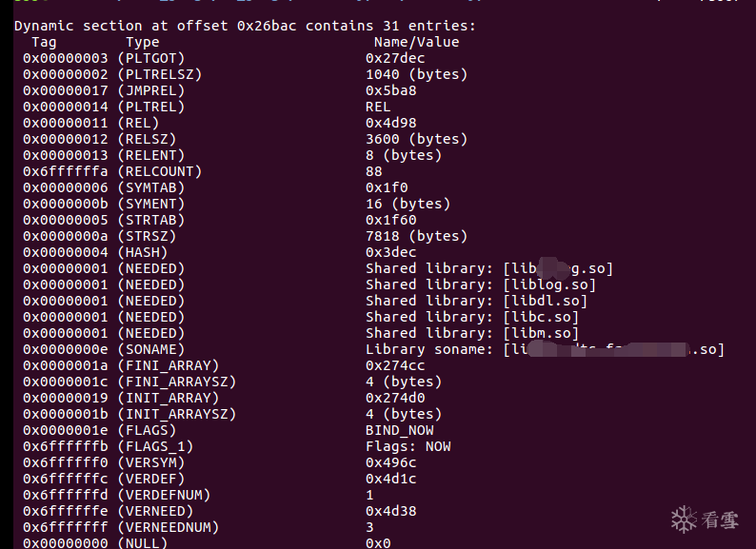Image resolution: width=756 pixels, height=549 pixels.
Task: Click the (VERNEEDNUM) type label
Action: coord(168,527)
